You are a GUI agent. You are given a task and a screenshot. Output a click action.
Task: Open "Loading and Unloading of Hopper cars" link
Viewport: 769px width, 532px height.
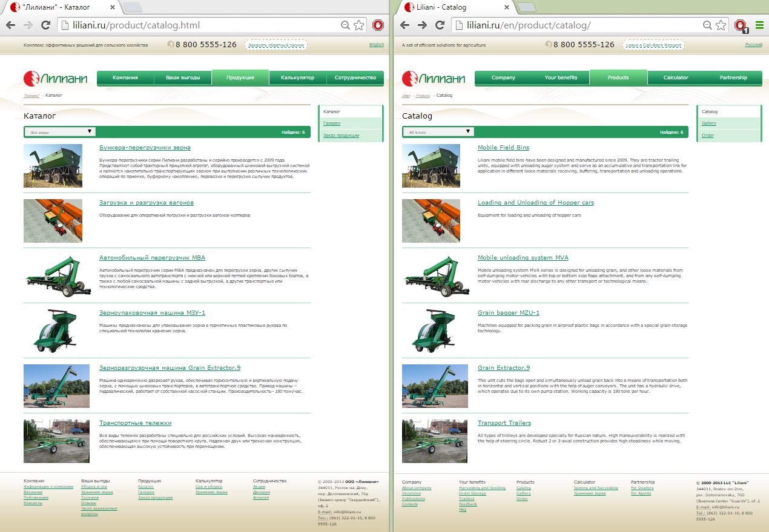[x=536, y=202]
